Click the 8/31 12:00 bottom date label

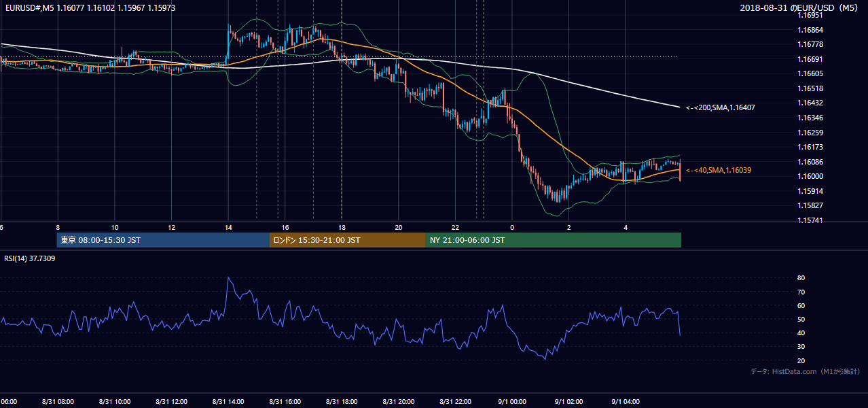[172, 402]
